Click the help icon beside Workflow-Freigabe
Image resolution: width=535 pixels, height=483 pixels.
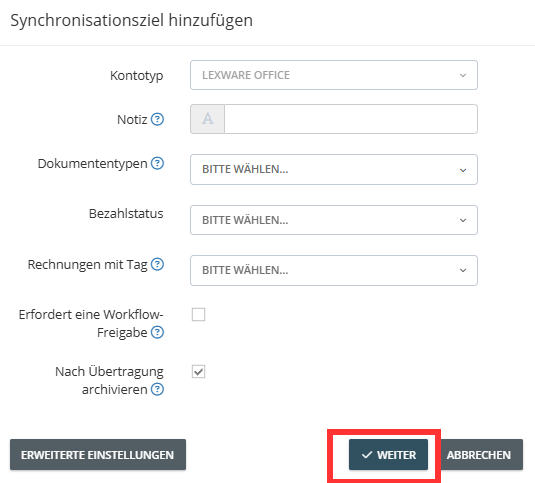tap(157, 332)
